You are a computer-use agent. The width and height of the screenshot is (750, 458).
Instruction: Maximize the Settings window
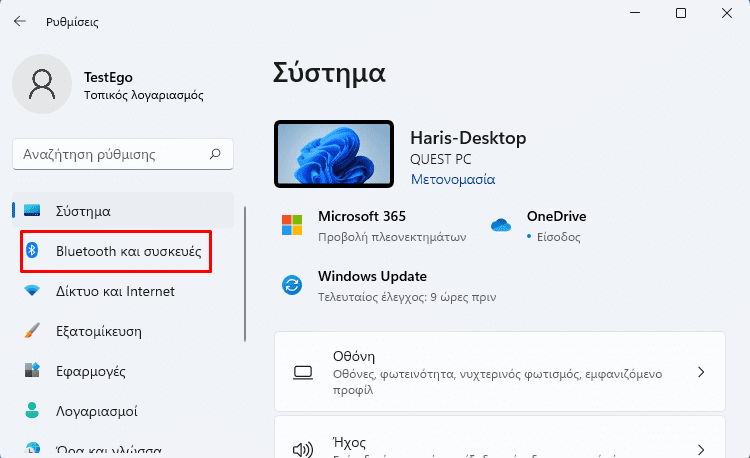(x=681, y=13)
